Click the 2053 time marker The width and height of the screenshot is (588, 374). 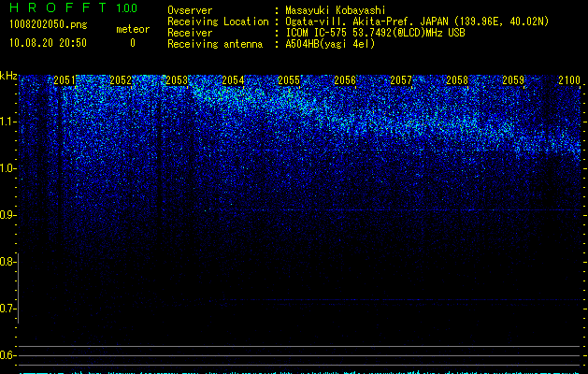(x=177, y=79)
